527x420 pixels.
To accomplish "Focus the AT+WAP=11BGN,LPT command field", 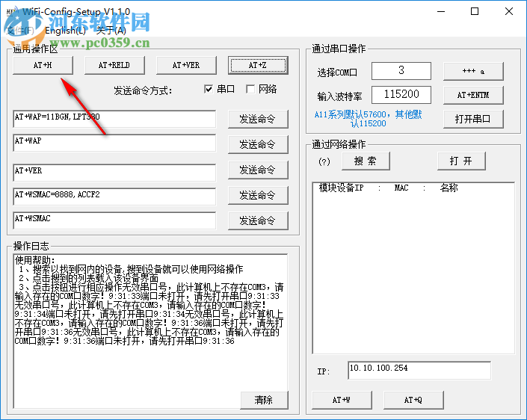I will (x=114, y=119).
